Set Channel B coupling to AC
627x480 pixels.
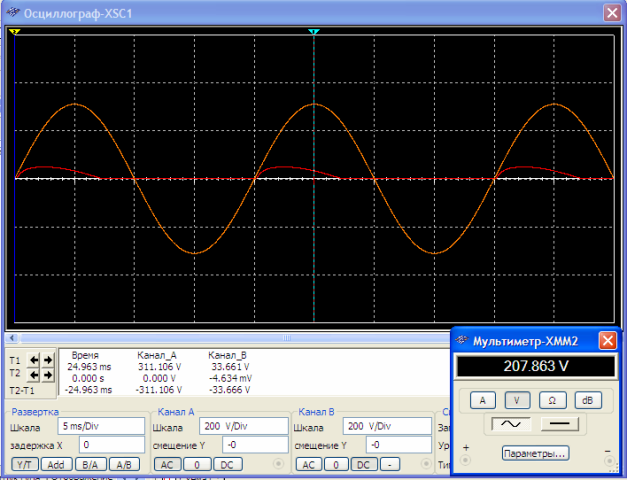point(309,464)
